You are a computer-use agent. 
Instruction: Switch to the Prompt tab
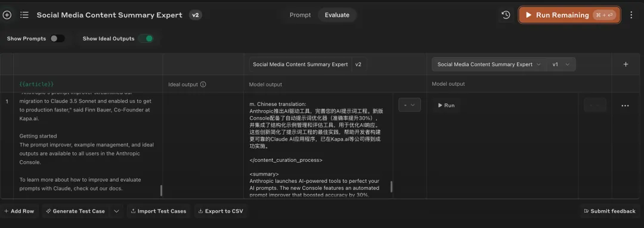coord(300,15)
